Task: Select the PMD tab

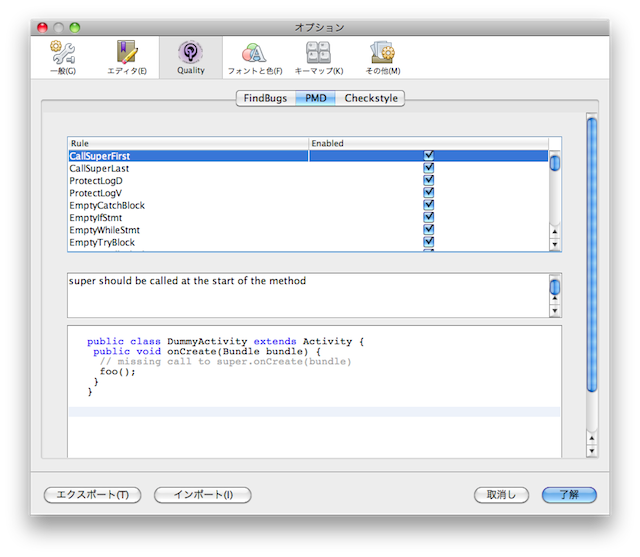Action: pos(316,98)
